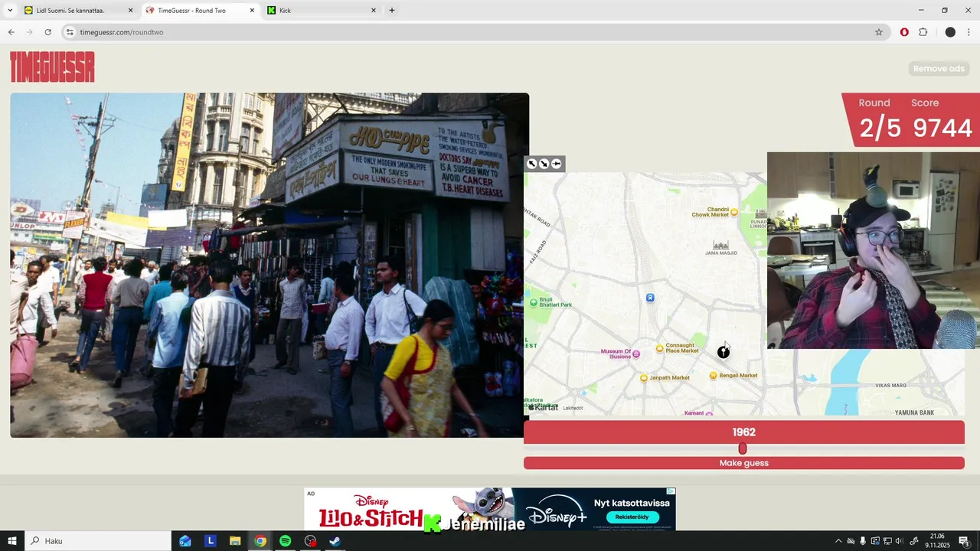The width and height of the screenshot is (980, 551).
Task: Shrink the map with the down-right arrow
Action: 544,164
